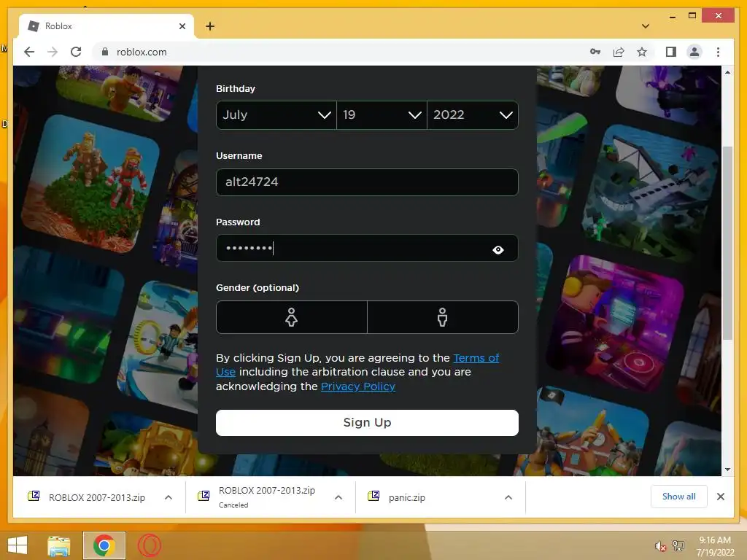The width and height of the screenshot is (747, 560).
Task: Click the canceled ROBLOX 2007-2013.zip download
Action: [267, 497]
